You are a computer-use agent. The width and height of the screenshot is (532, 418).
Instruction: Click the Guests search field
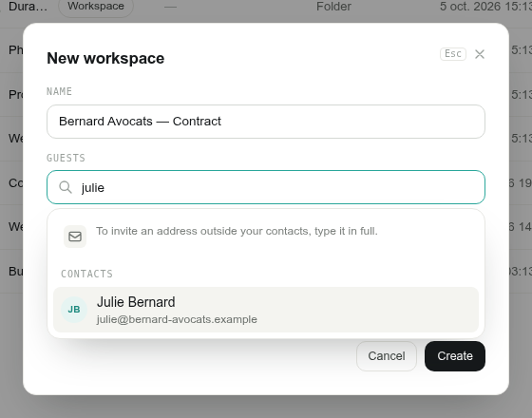click(x=266, y=187)
